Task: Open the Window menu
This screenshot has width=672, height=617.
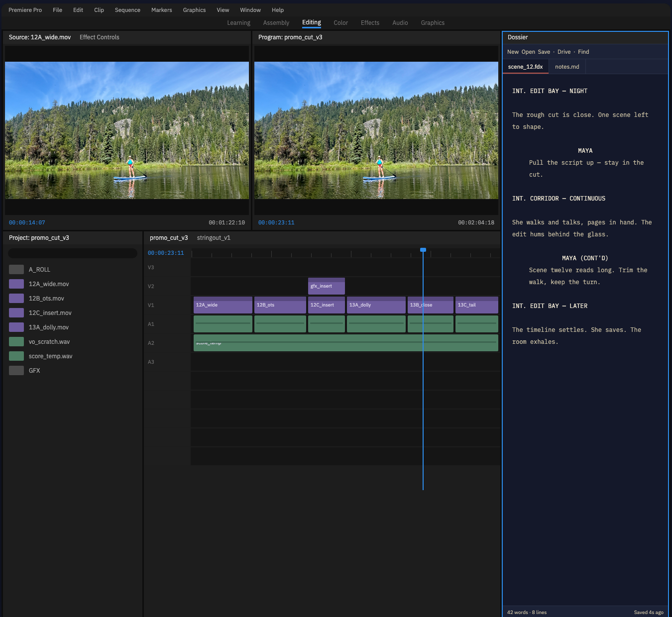Action: [x=250, y=10]
